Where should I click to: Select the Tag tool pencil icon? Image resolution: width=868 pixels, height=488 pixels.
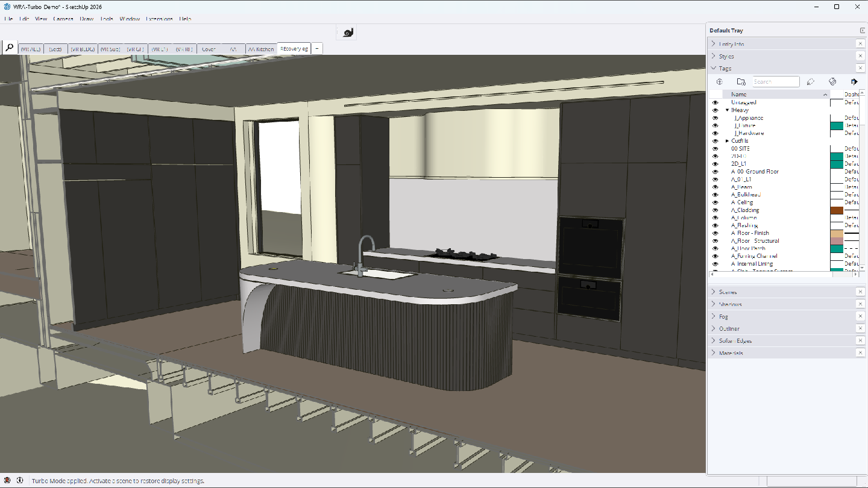[811, 81]
